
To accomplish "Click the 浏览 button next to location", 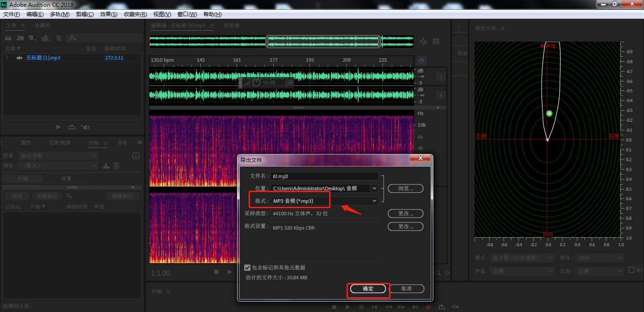I will (405, 188).
